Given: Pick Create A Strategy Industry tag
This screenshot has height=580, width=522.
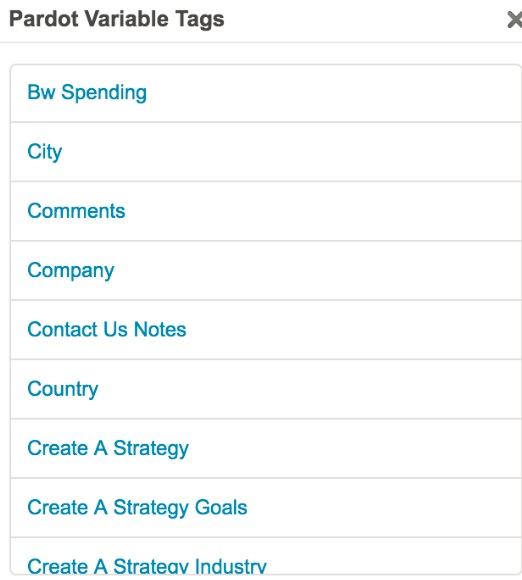Looking at the screenshot, I should pos(147,566).
